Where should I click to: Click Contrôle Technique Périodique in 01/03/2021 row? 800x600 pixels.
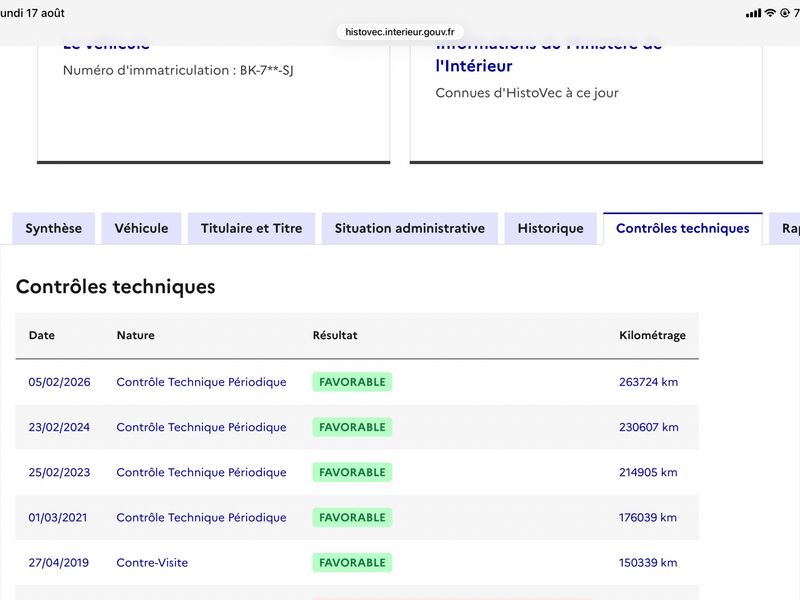pyautogui.click(x=202, y=517)
